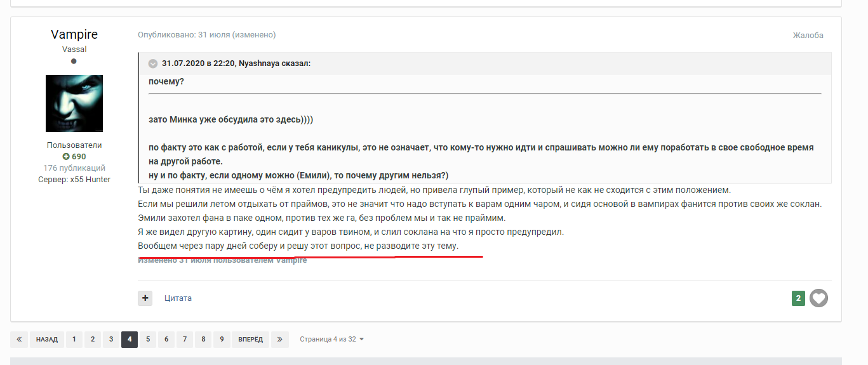
Task: Select page 7 in pagination
Action: pos(185,340)
